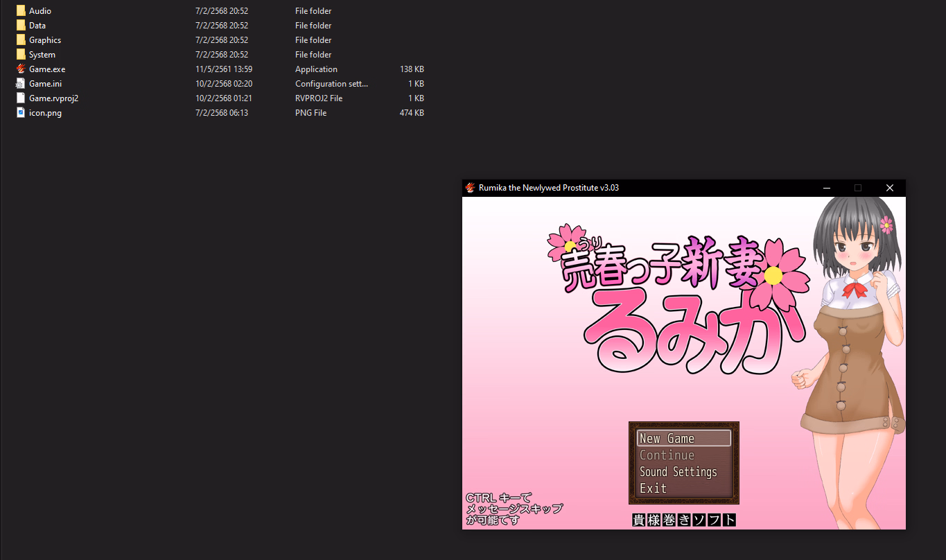Click the Game.rvproj2 file icon
The width and height of the screenshot is (946, 560).
point(21,98)
